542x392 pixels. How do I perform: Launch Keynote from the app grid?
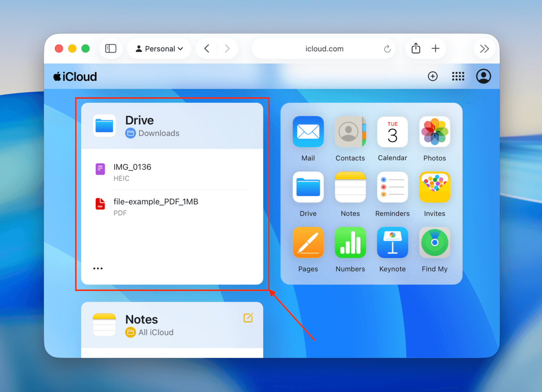[392, 243]
